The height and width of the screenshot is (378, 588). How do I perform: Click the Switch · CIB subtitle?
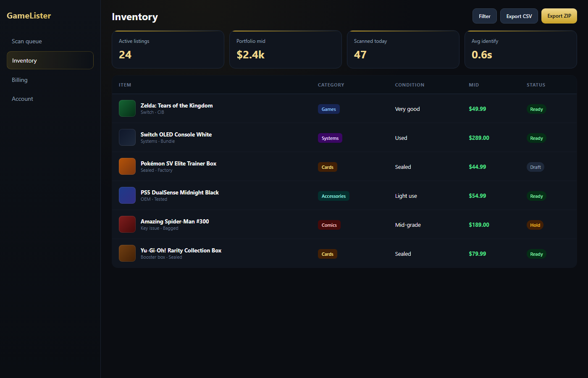[152, 112]
